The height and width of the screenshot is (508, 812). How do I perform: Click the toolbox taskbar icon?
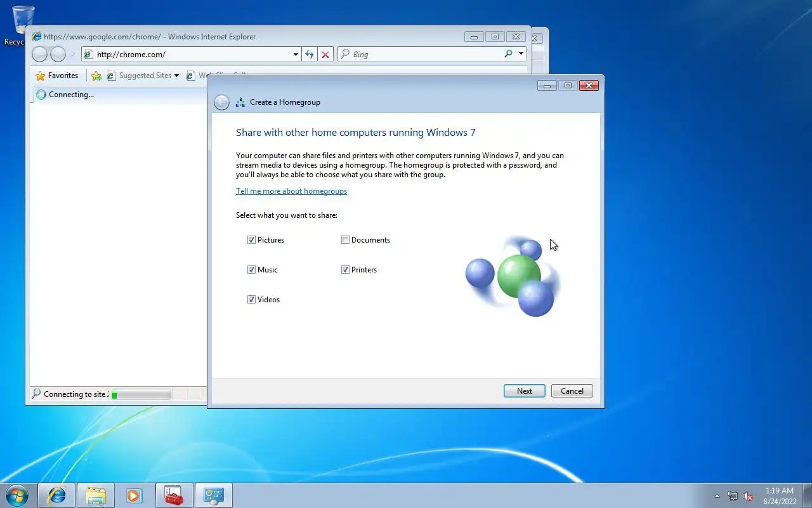click(x=174, y=495)
